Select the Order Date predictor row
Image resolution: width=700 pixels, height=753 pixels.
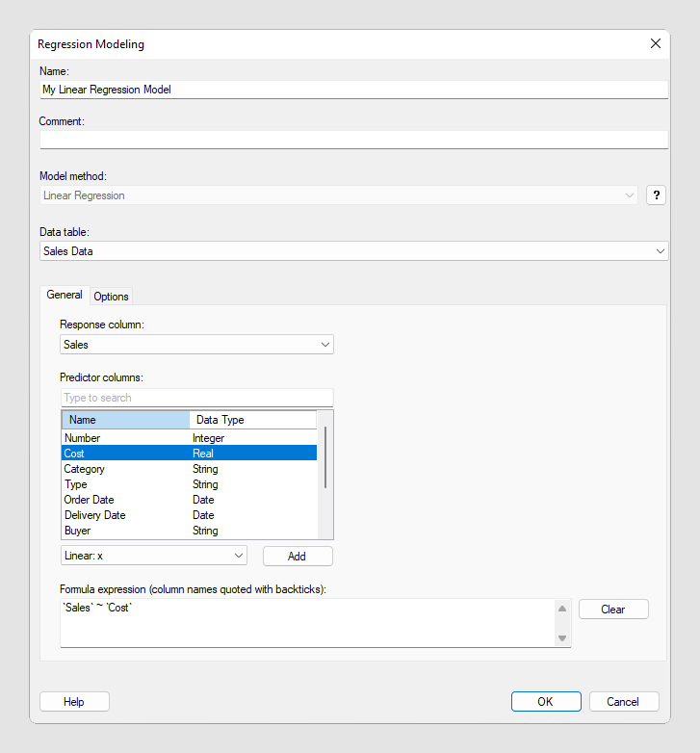(x=189, y=500)
